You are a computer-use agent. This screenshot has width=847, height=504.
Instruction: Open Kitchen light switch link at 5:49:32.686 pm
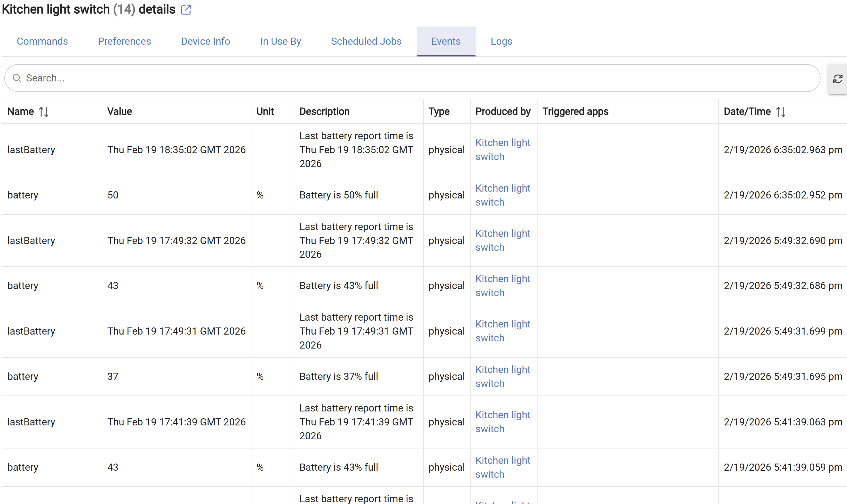tap(503, 286)
